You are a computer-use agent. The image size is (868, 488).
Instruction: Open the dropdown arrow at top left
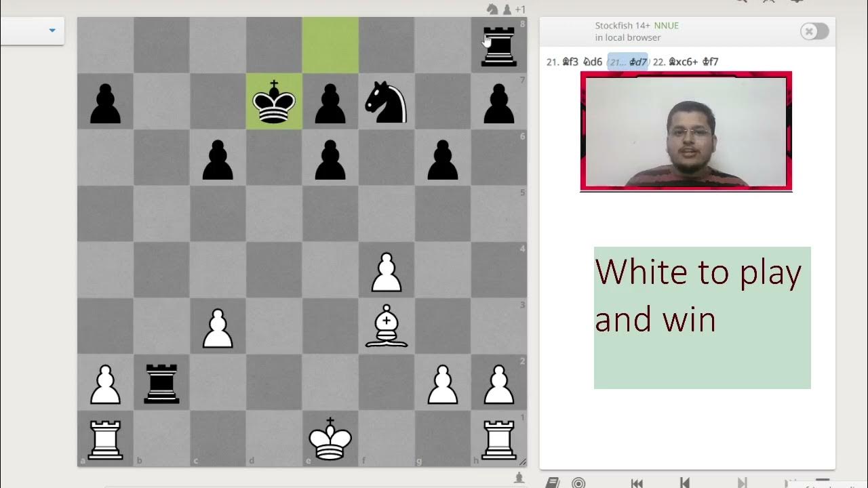click(52, 30)
